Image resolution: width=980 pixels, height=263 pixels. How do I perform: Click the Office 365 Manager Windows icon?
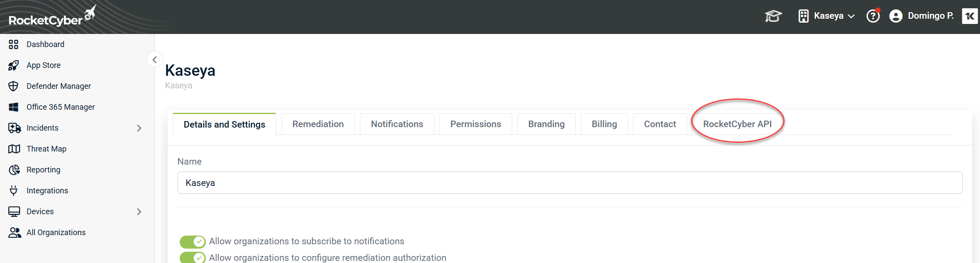click(13, 107)
